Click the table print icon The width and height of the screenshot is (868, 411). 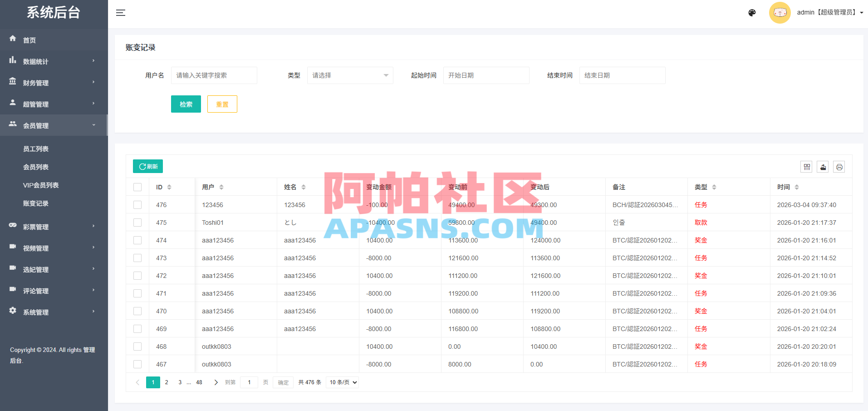(839, 167)
